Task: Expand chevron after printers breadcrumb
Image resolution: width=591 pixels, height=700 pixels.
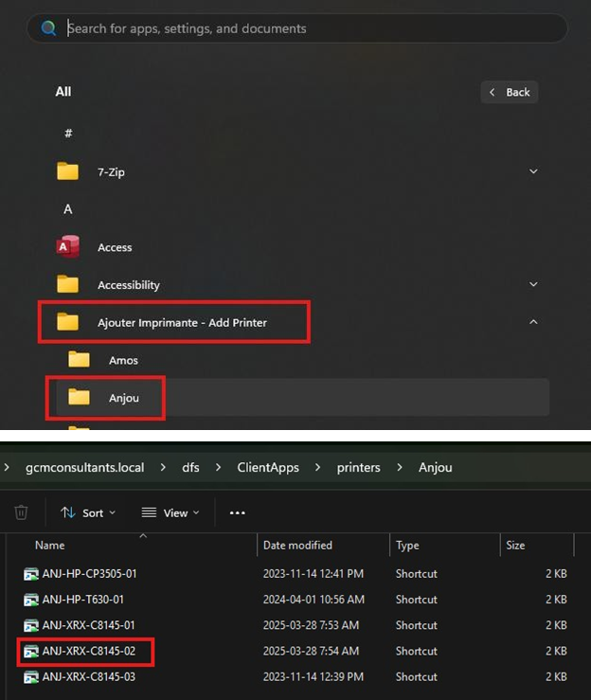Action: point(400,467)
